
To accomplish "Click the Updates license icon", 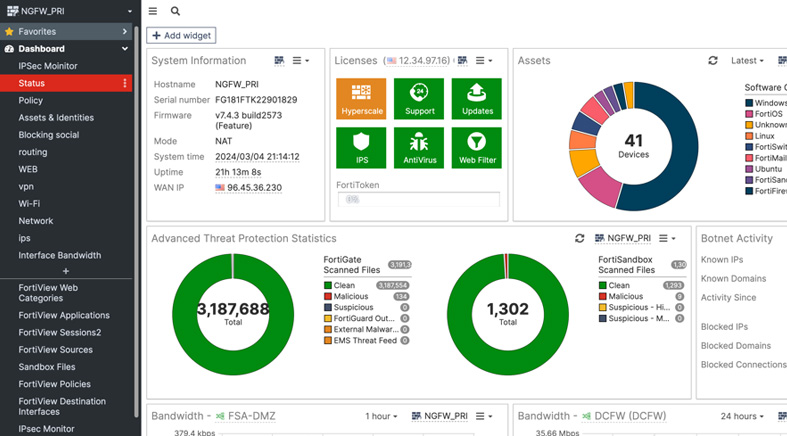I will coord(477,98).
